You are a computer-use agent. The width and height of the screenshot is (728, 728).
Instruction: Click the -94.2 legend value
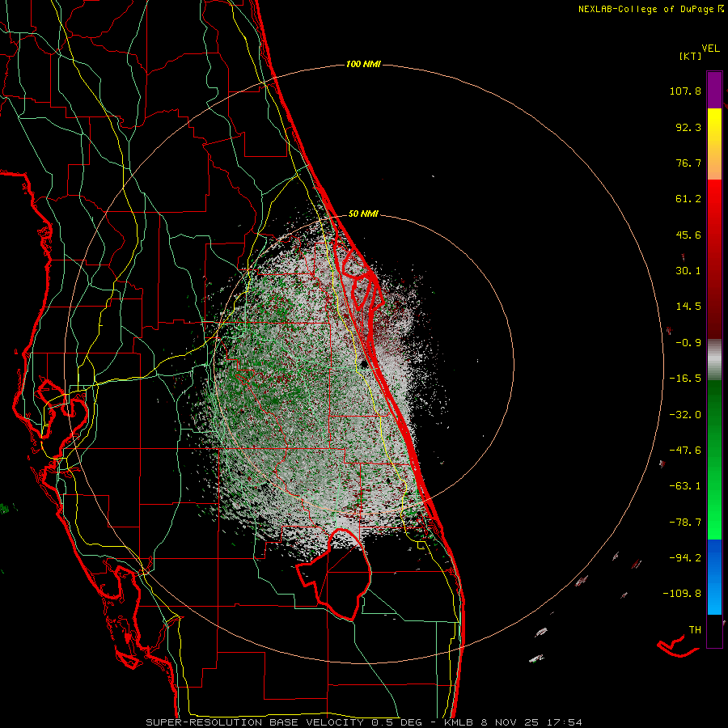coord(685,557)
